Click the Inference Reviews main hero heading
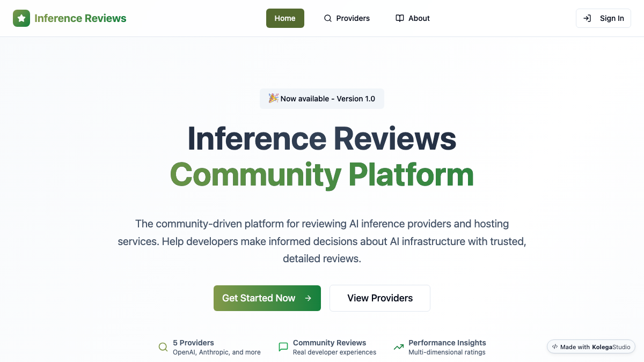The height and width of the screenshot is (362, 644). click(322, 138)
